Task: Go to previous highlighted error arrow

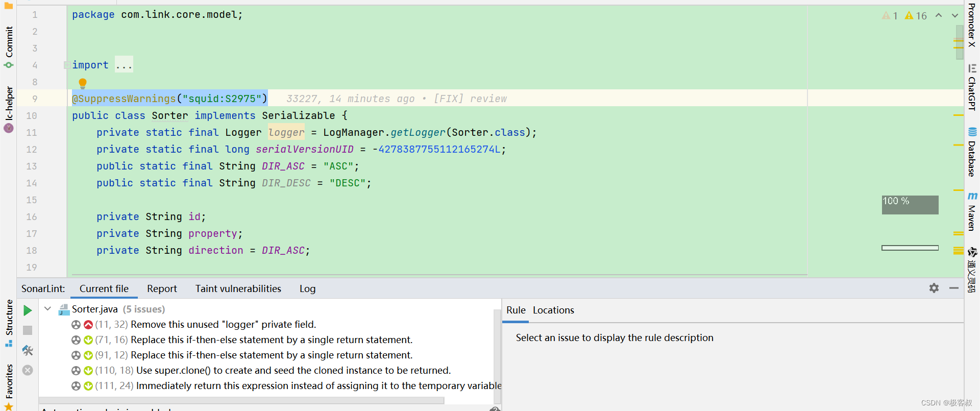Action: click(x=939, y=15)
